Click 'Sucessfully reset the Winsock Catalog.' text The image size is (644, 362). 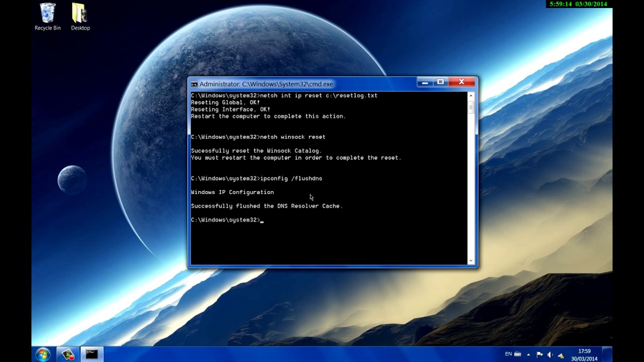[x=256, y=151]
